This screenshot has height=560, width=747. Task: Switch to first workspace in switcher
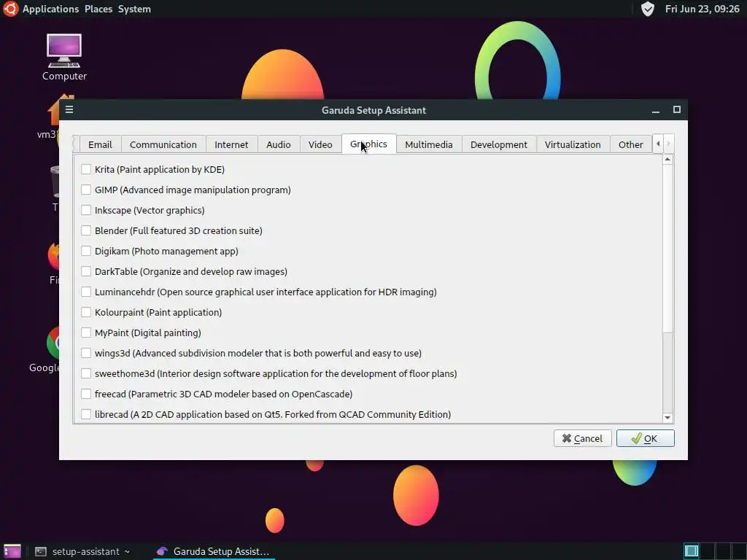point(691,551)
